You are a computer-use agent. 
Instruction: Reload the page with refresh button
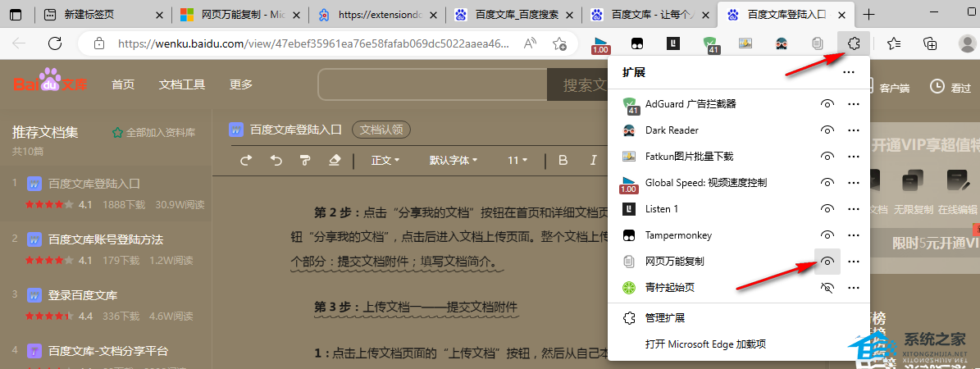55,43
